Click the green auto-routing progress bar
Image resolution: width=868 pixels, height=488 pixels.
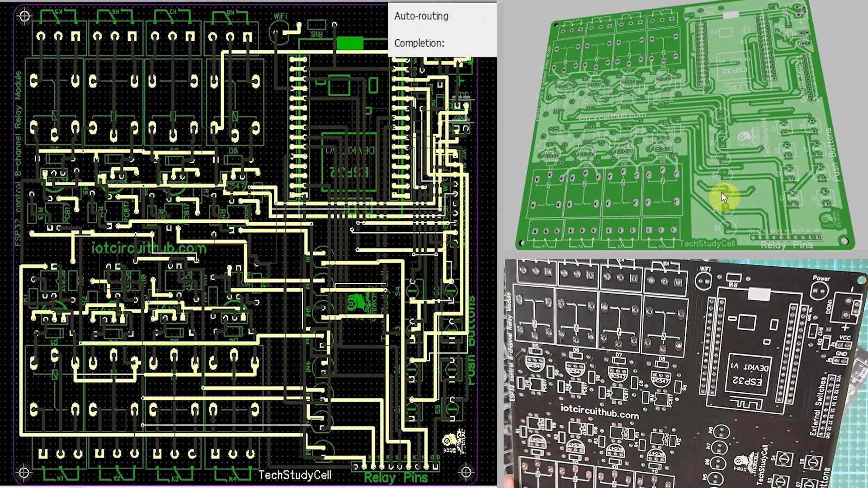350,43
